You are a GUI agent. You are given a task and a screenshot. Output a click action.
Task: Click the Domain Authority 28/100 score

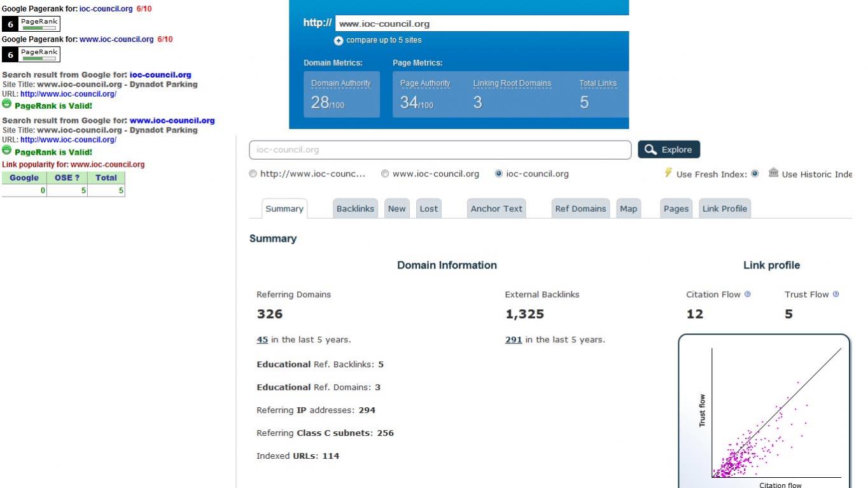328,102
